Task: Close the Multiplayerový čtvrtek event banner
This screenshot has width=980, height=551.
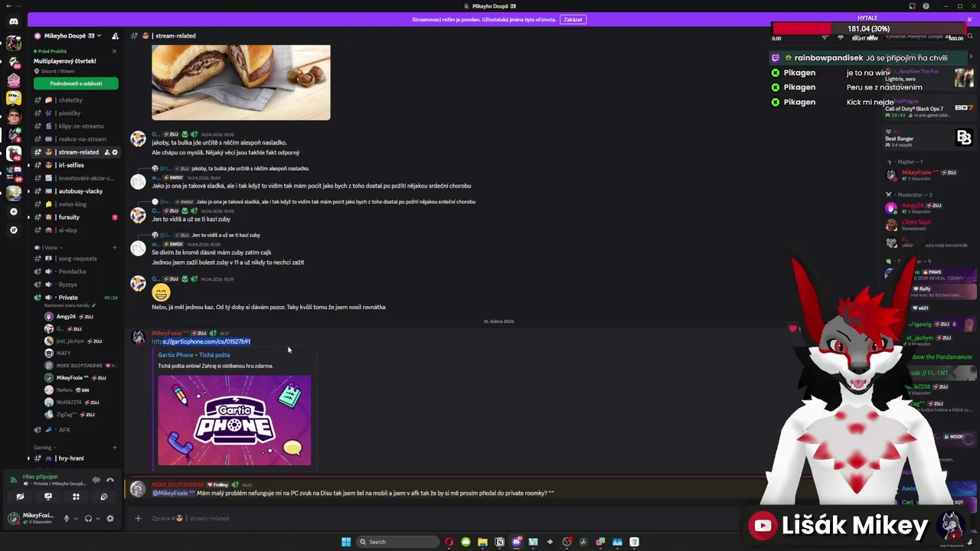Action: pyautogui.click(x=115, y=51)
